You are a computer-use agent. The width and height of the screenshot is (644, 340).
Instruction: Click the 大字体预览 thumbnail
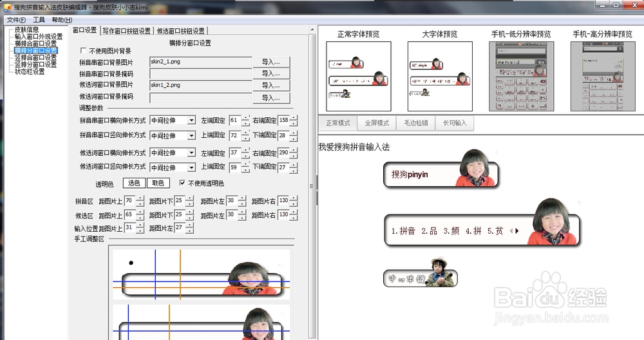click(x=440, y=77)
